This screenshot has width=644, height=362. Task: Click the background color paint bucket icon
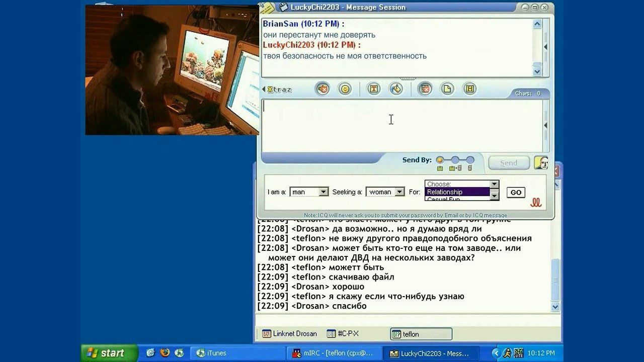396,89
